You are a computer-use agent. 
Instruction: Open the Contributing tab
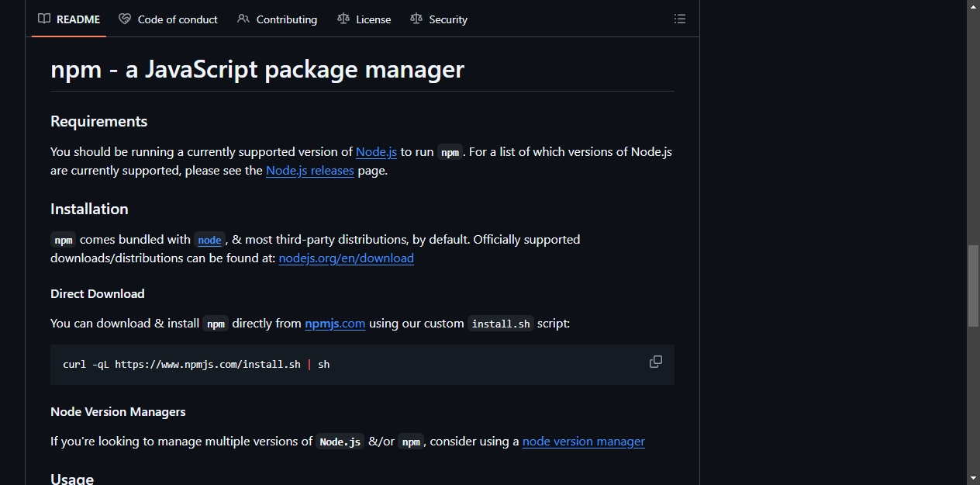(277, 19)
